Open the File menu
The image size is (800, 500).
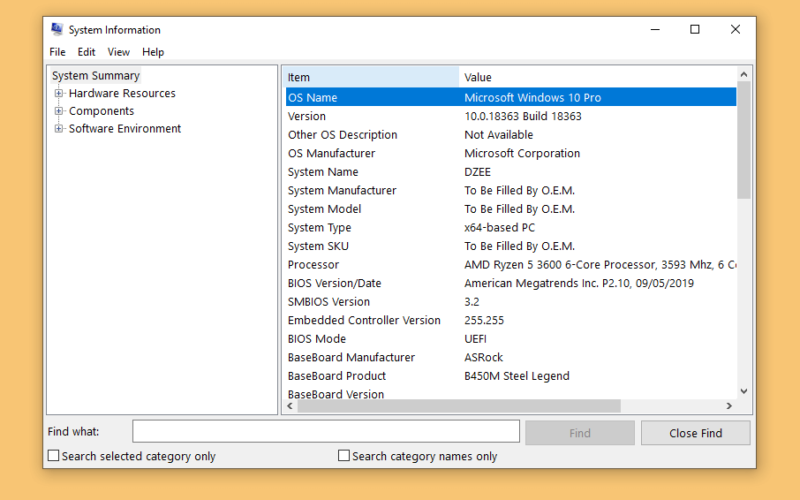pyautogui.click(x=57, y=52)
